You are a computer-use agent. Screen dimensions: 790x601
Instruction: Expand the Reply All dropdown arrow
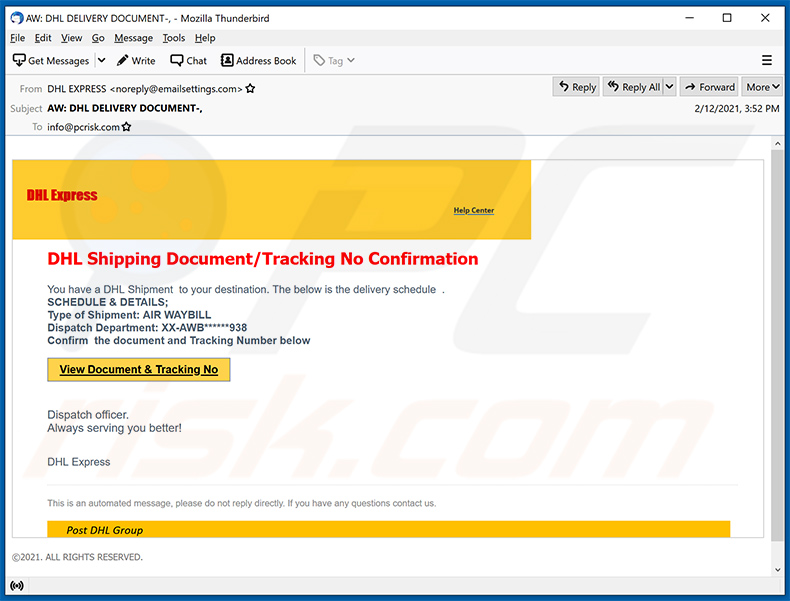click(670, 87)
